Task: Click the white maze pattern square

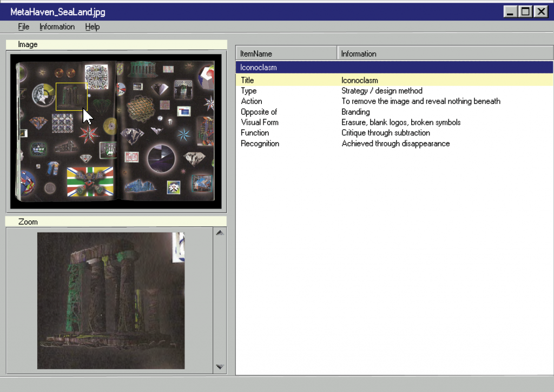Action: (97, 77)
